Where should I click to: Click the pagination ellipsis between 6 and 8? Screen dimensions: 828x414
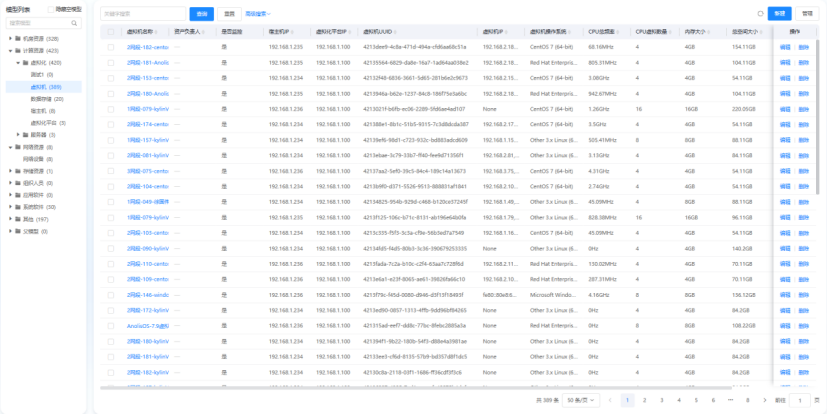coord(730,400)
